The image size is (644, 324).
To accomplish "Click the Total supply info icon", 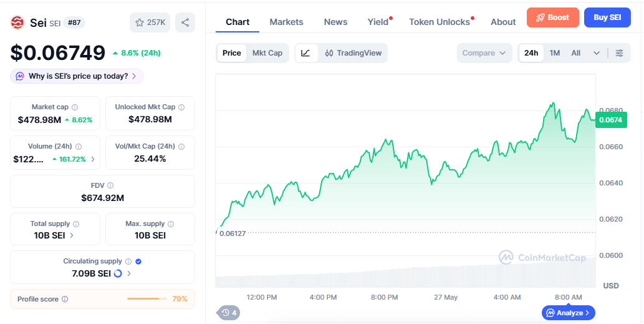I will coord(76,224).
